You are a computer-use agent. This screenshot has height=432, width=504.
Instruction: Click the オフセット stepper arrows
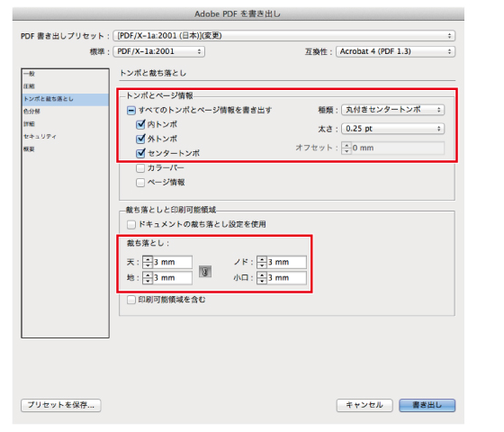point(346,148)
